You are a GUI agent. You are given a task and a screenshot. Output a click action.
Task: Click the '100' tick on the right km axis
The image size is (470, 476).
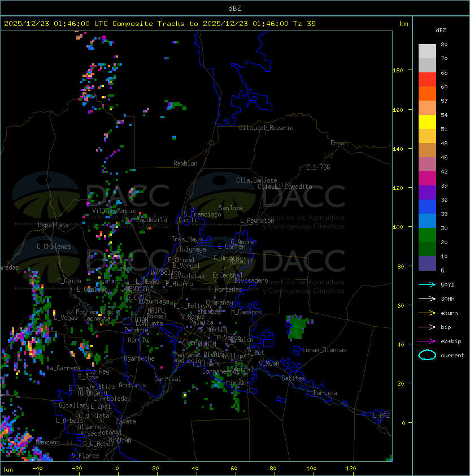point(398,227)
